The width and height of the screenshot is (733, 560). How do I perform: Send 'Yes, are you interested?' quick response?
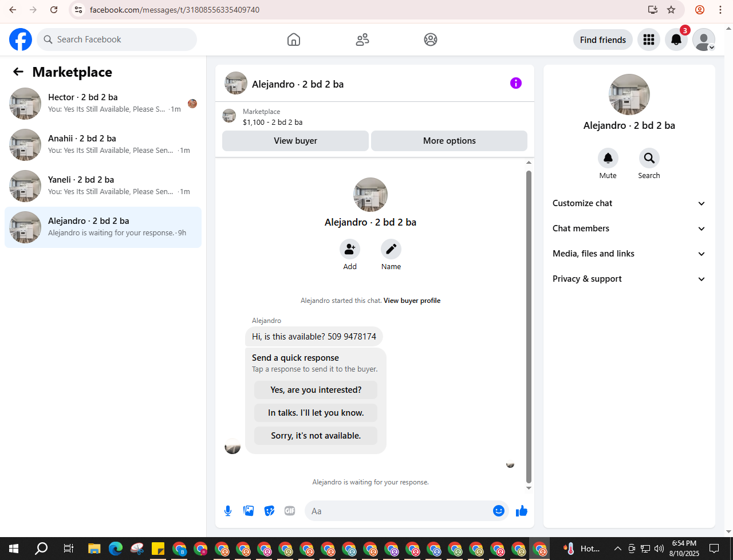pos(316,390)
